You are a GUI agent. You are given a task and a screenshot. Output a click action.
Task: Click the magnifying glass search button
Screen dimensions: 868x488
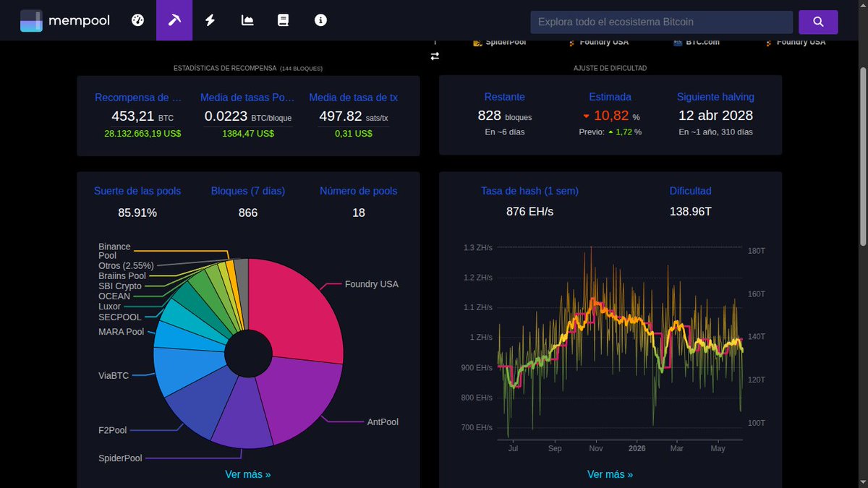(818, 22)
